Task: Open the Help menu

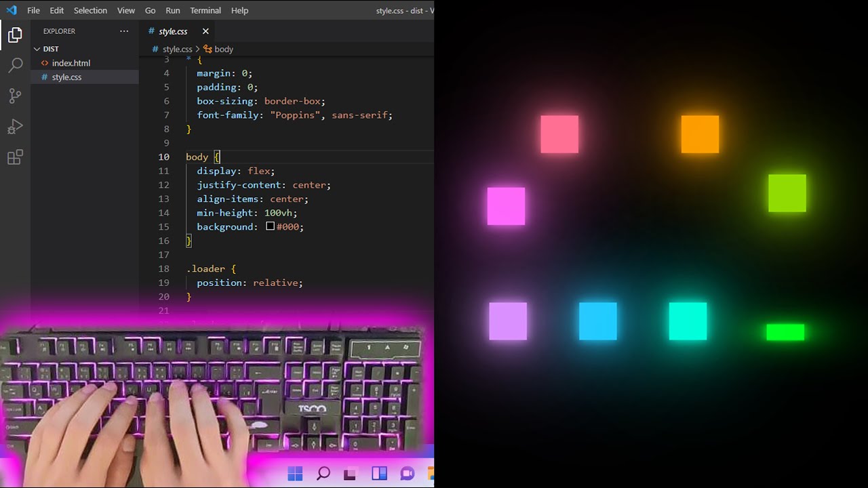Action: click(239, 10)
